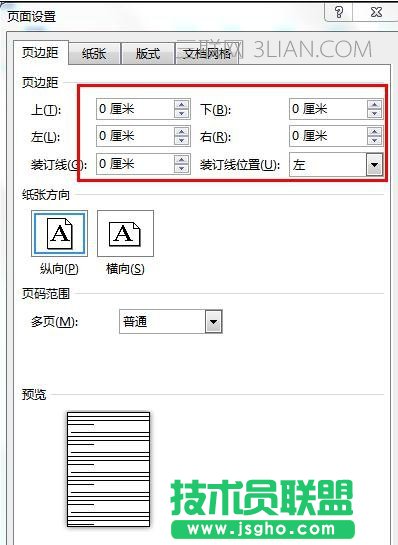Click the 上(T) margin input field
The height and width of the screenshot is (545, 398).
coord(135,109)
